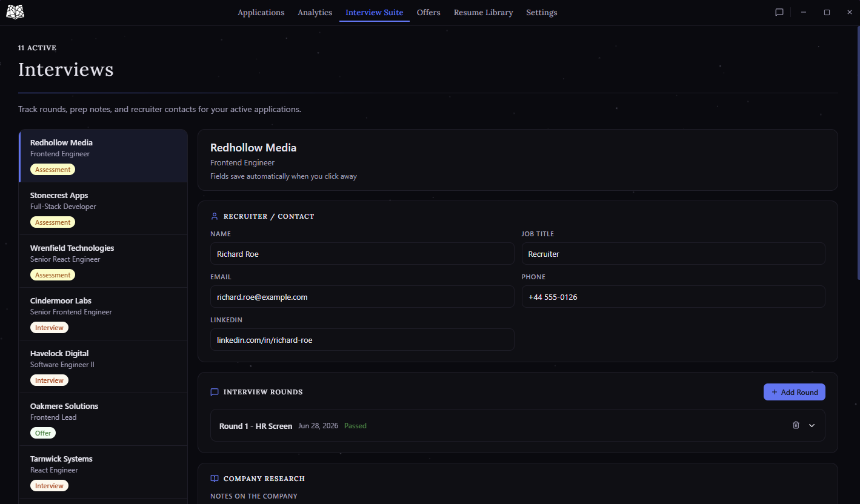Open the feedback chat bubble icon
This screenshot has height=504, width=860.
pyautogui.click(x=779, y=12)
